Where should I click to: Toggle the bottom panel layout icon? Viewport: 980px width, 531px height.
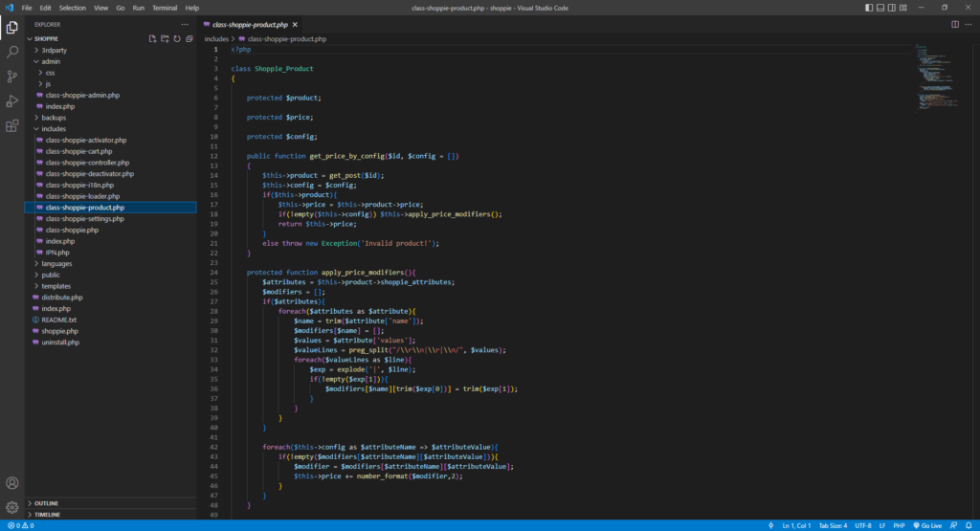(x=880, y=8)
